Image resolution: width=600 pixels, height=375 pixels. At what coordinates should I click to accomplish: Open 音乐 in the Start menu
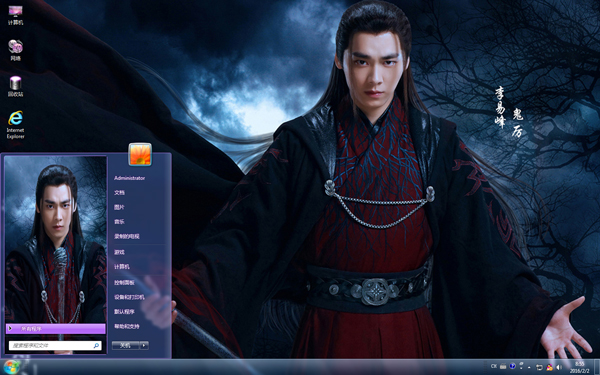119,222
